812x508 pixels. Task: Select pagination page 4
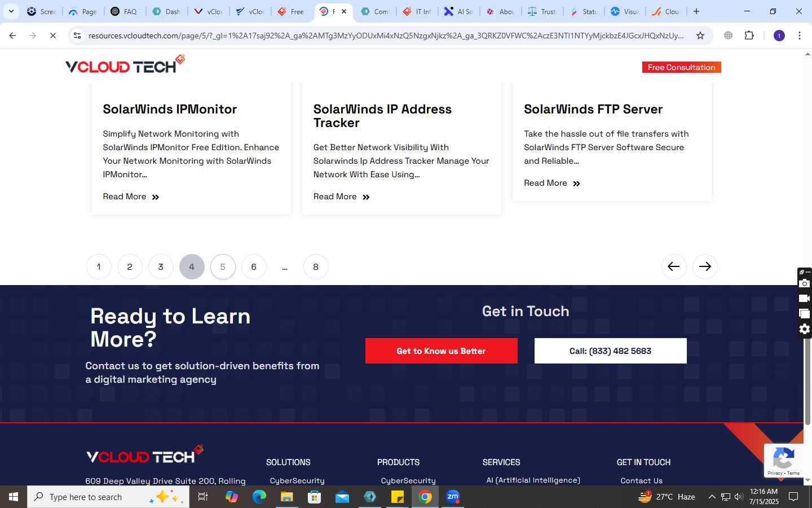(192, 266)
